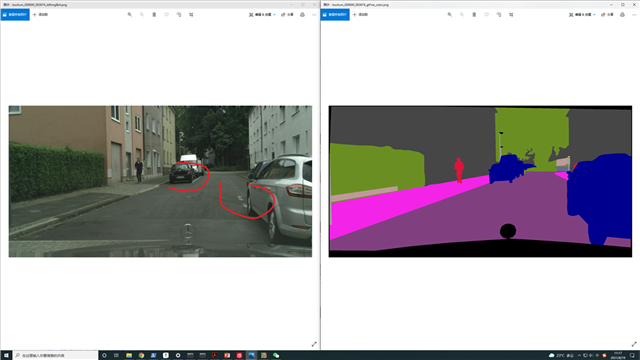The width and height of the screenshot is (640, 360).
Task: Zoom in on the right segmentation image
Action: (x=450, y=15)
